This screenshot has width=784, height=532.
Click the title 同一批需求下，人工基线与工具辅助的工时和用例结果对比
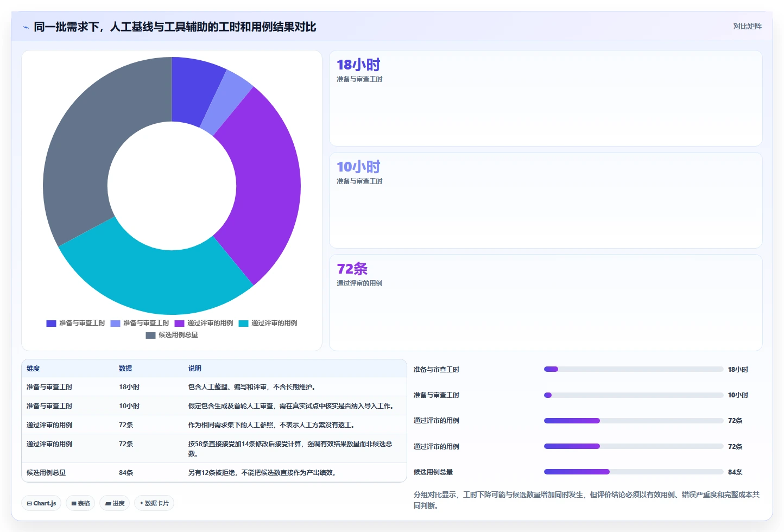[175, 27]
